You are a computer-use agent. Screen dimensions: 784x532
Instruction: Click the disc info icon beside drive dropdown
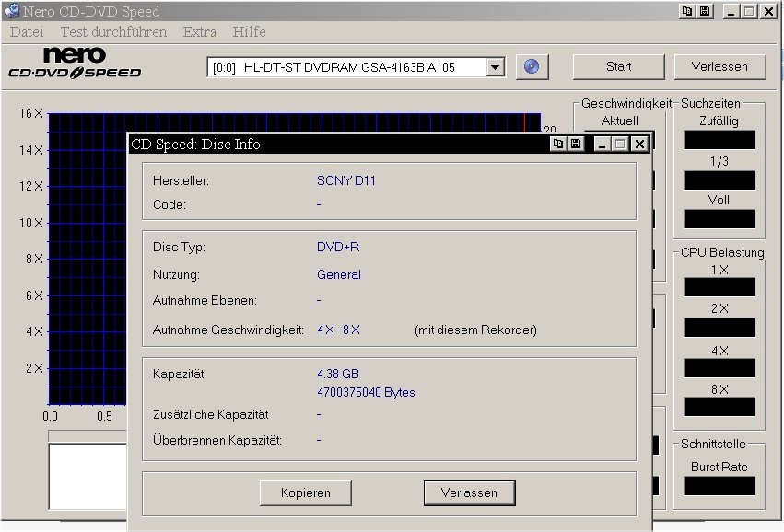click(532, 67)
